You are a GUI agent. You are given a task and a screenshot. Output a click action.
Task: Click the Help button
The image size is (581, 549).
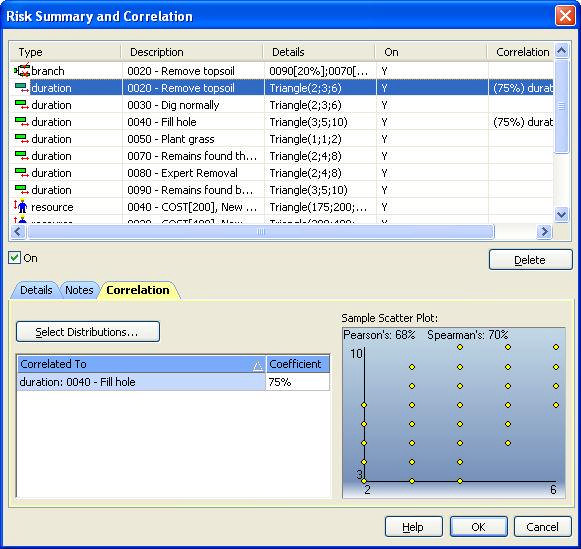click(413, 526)
